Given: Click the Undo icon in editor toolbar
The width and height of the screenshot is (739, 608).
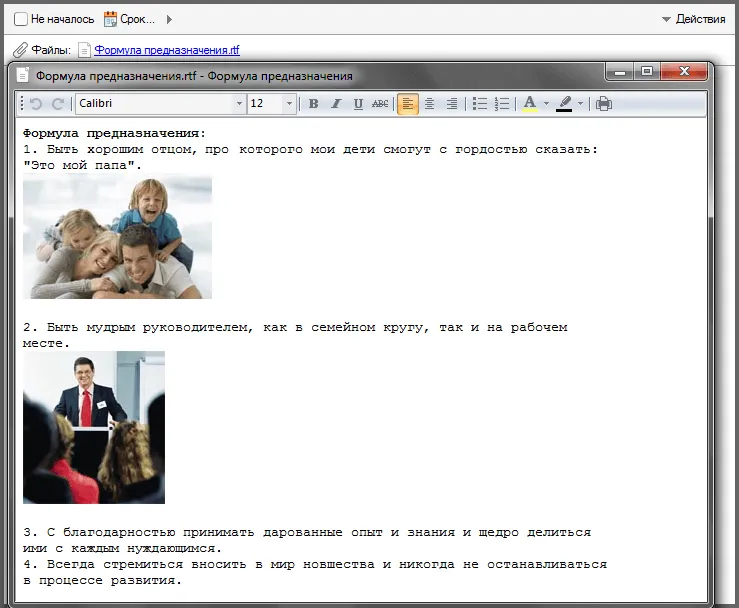Looking at the screenshot, I should (x=37, y=104).
